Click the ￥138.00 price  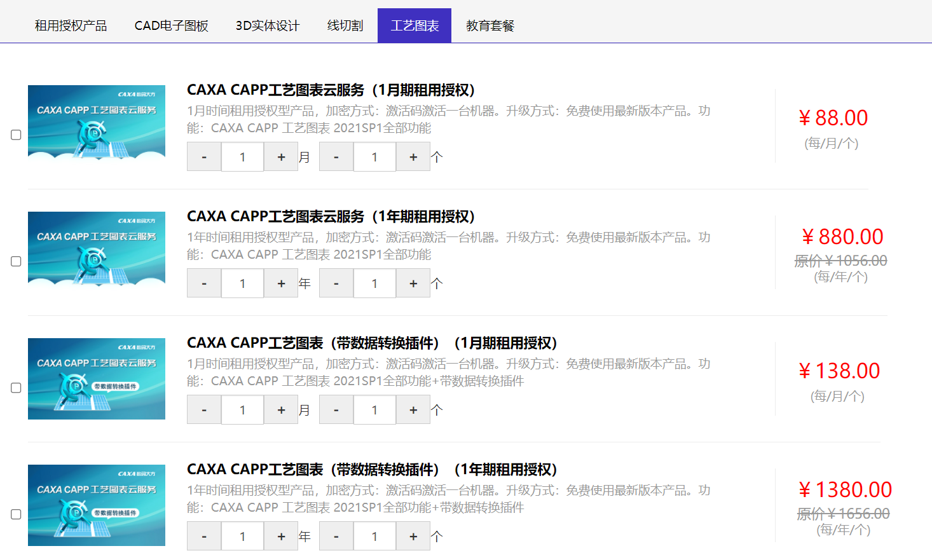click(x=839, y=371)
